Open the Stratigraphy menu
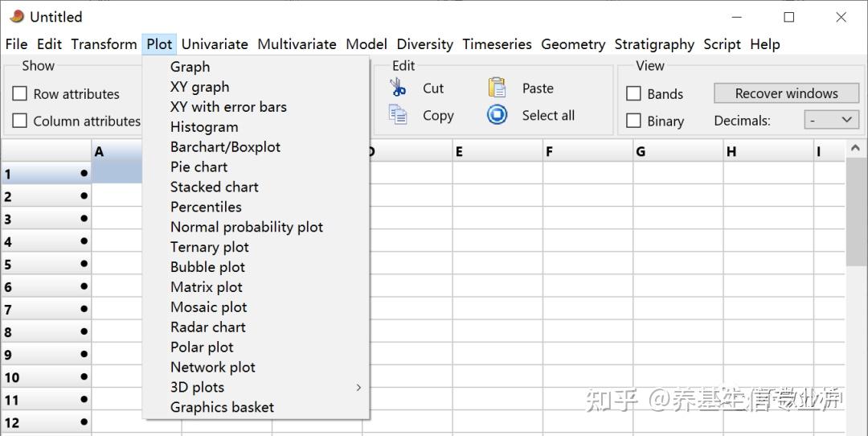The image size is (868, 436). point(654,44)
